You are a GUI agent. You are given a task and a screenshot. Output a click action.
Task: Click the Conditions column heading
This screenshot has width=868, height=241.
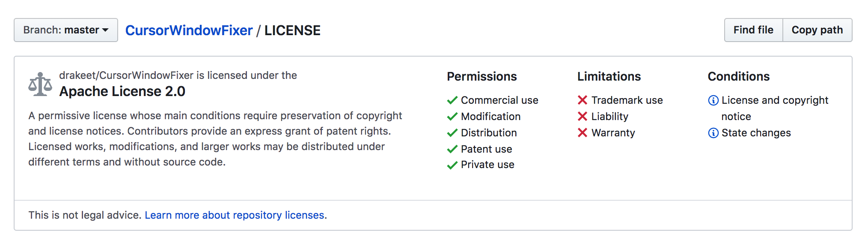[x=739, y=76]
